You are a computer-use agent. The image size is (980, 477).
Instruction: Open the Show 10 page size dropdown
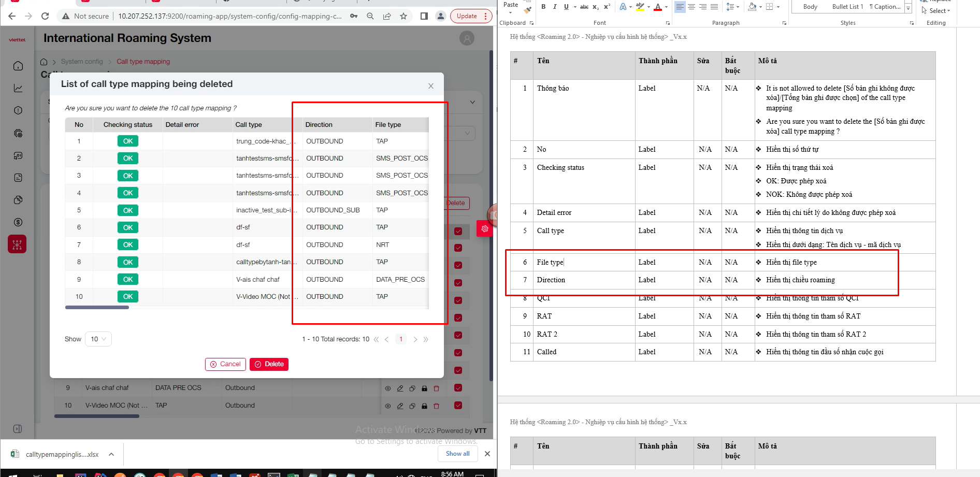(x=98, y=339)
